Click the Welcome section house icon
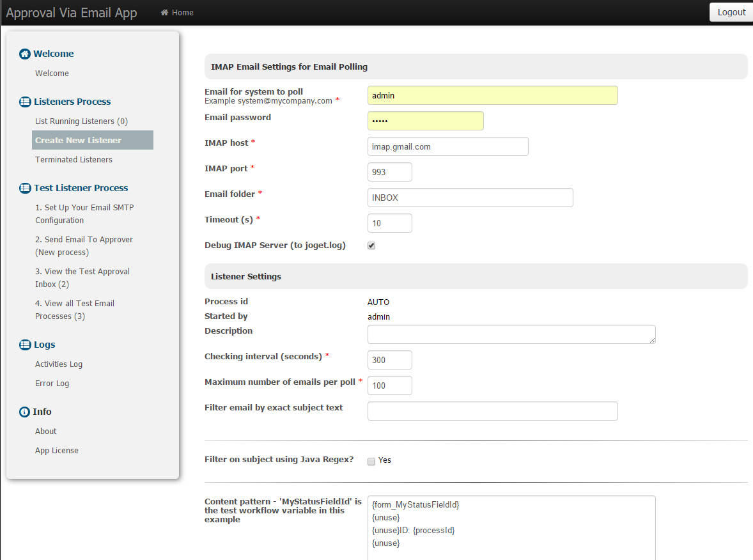 24,54
